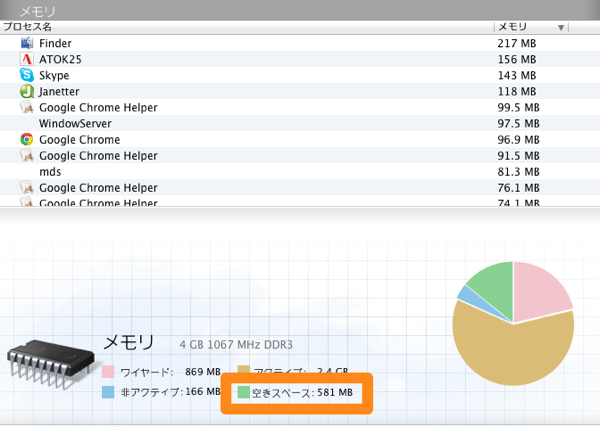Click the 96.9 MB memory value

518,140
